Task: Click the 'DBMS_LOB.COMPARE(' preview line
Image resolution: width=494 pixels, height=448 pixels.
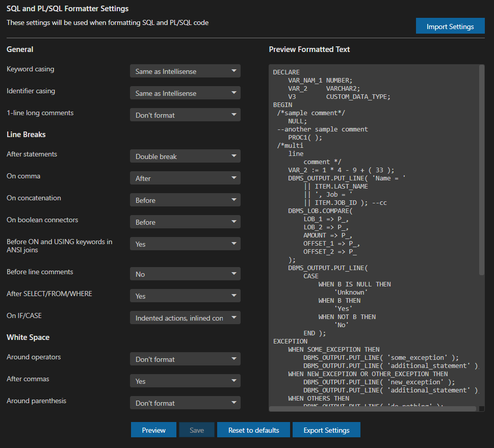Action: pos(320,211)
